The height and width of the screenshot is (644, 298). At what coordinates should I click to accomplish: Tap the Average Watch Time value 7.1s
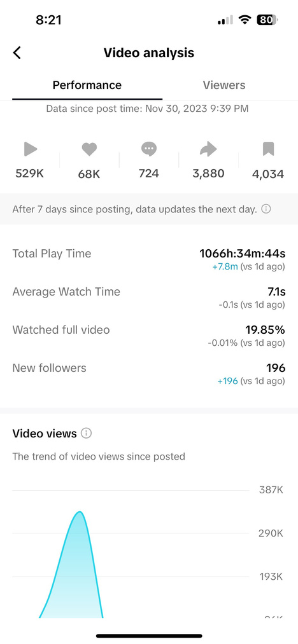click(276, 292)
